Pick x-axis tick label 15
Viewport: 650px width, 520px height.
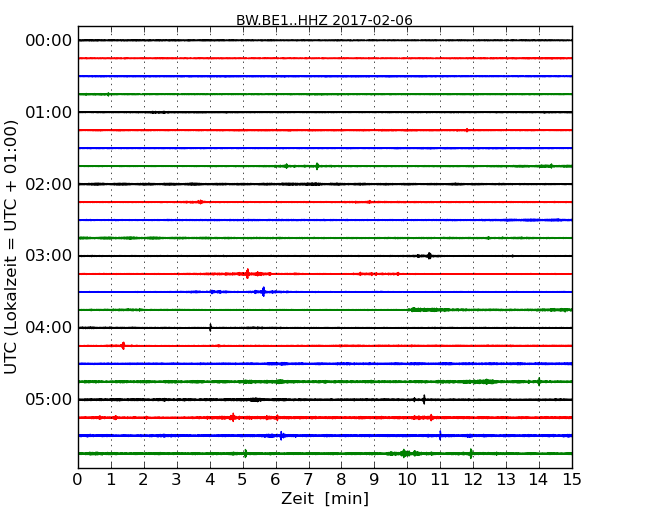[x=572, y=480]
